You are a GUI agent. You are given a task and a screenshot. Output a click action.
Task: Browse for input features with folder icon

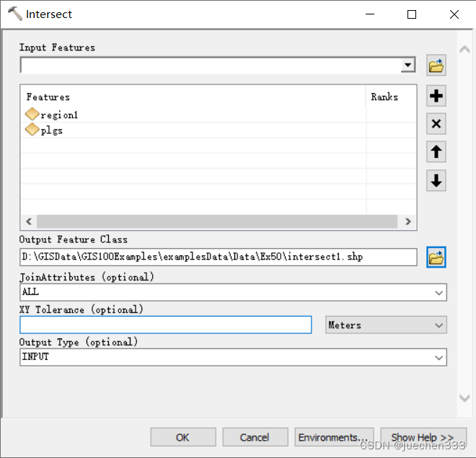pos(436,65)
